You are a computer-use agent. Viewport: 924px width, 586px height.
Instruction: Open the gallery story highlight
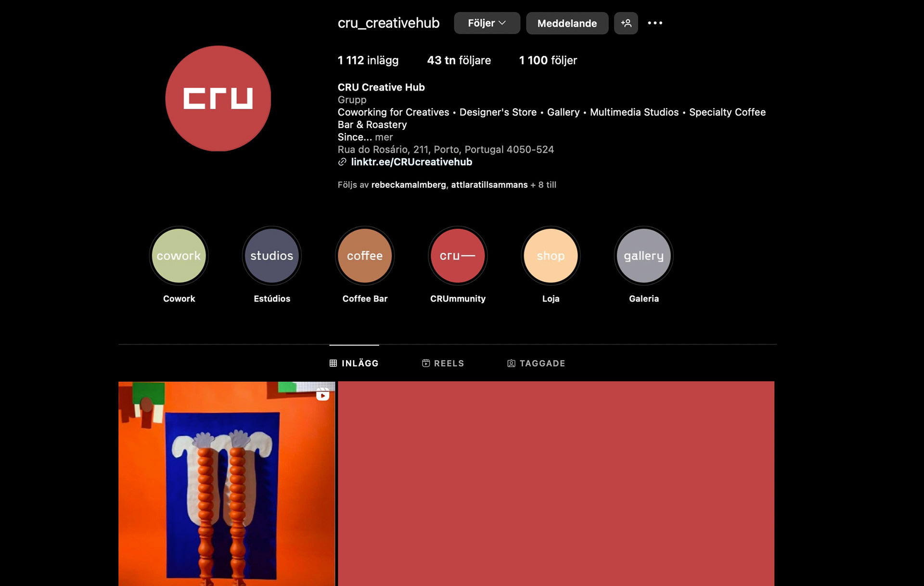[x=643, y=256]
